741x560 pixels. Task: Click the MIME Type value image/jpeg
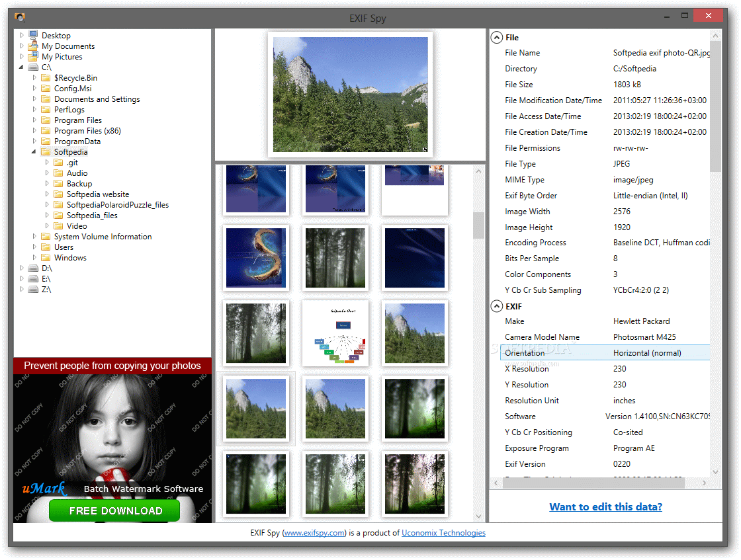coord(633,180)
